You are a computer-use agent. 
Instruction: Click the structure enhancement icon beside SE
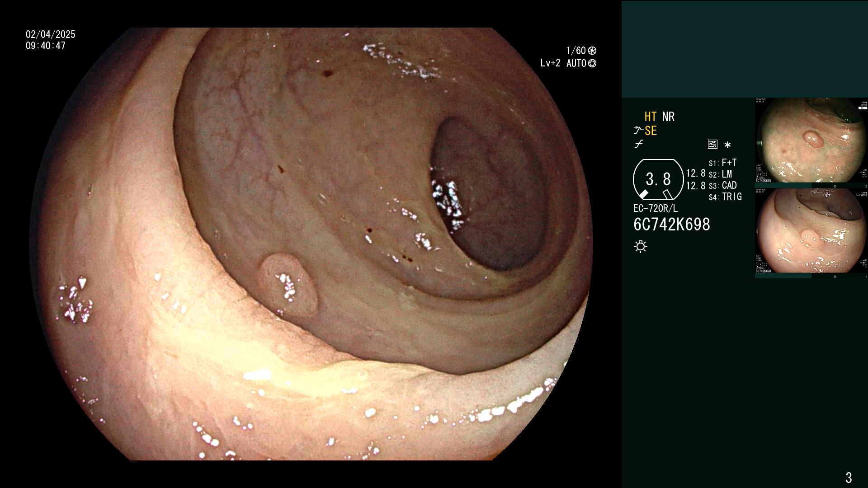[x=638, y=131]
